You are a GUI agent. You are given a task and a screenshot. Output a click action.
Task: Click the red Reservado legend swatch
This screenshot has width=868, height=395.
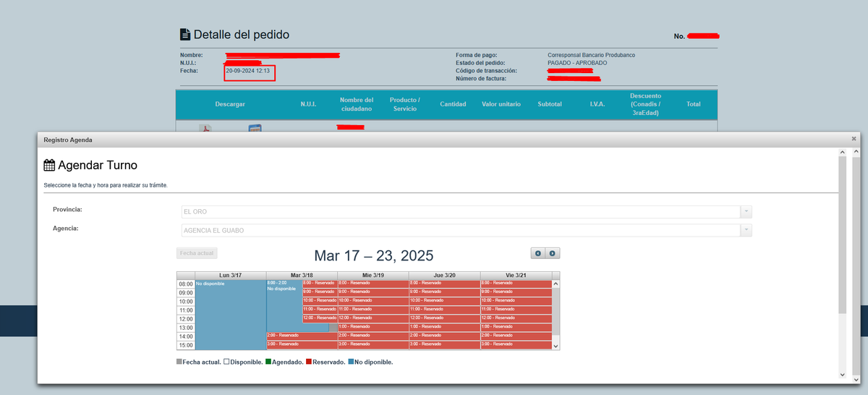(309, 362)
